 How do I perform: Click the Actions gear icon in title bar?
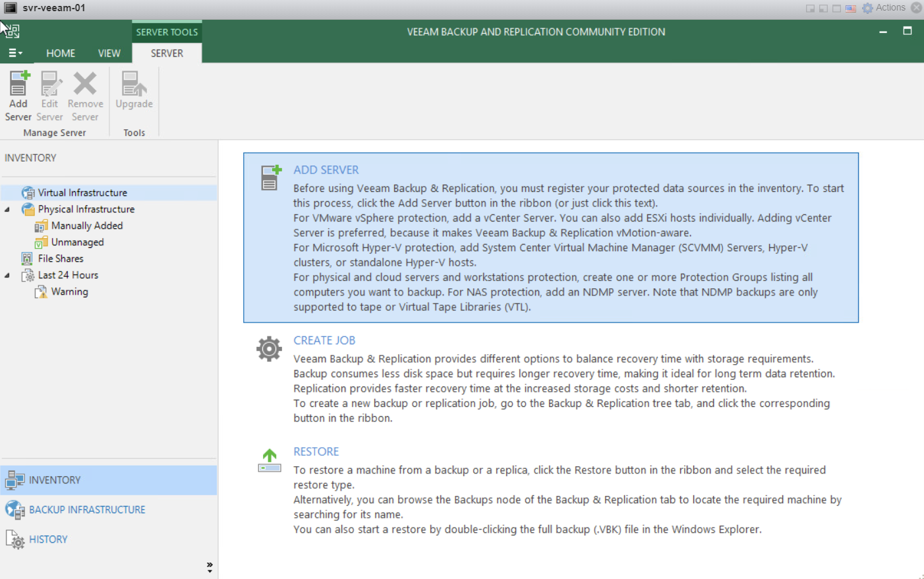867,8
